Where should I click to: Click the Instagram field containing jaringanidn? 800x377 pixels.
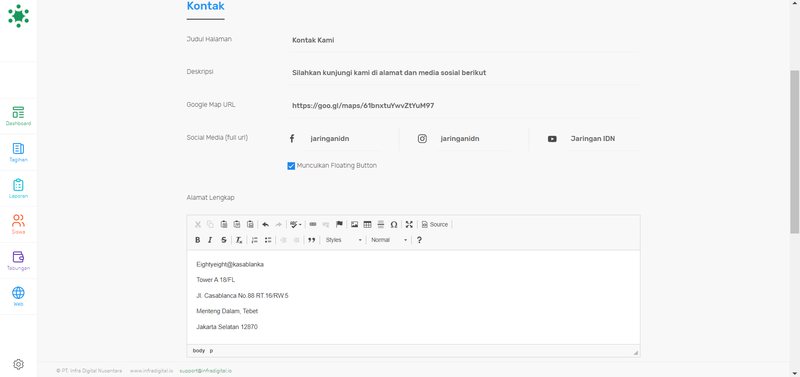pyautogui.click(x=473, y=139)
